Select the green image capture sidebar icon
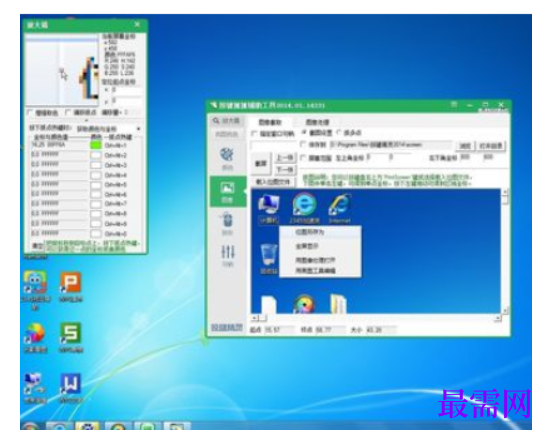The image size is (550, 435). click(x=227, y=191)
